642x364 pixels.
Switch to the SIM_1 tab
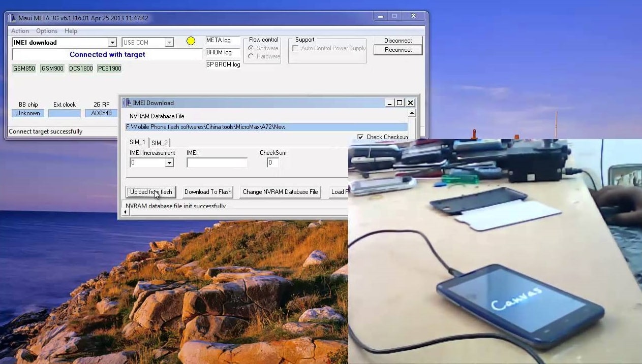point(137,142)
